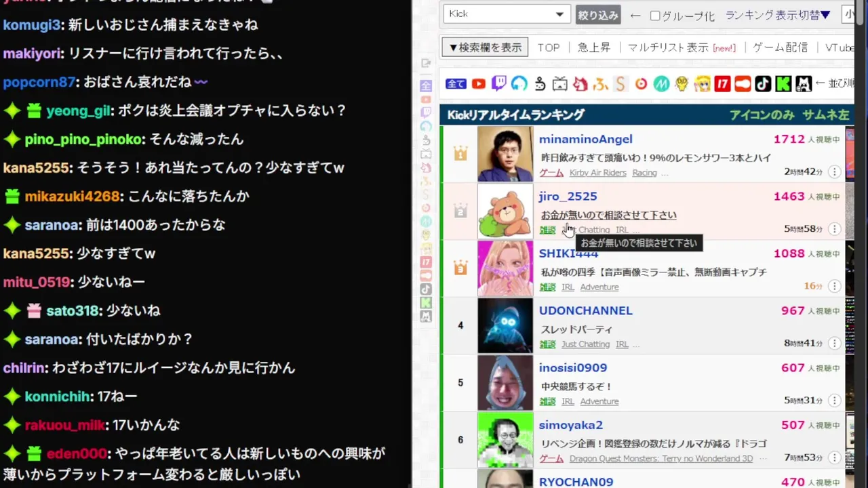Click username saranoa saying 付いたばかりか？
This screenshot has height=488, width=868.
click(51, 339)
